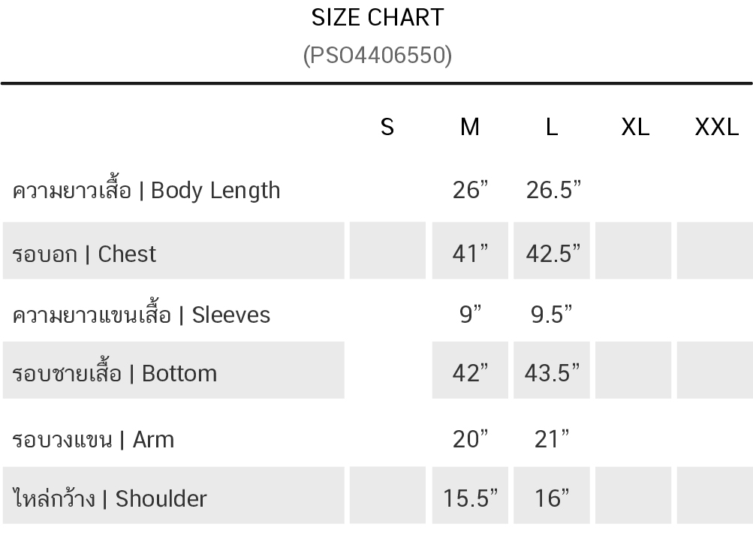Image resolution: width=753 pixels, height=560 pixels.
Task: Click the XL size column header
Action: [x=635, y=127]
